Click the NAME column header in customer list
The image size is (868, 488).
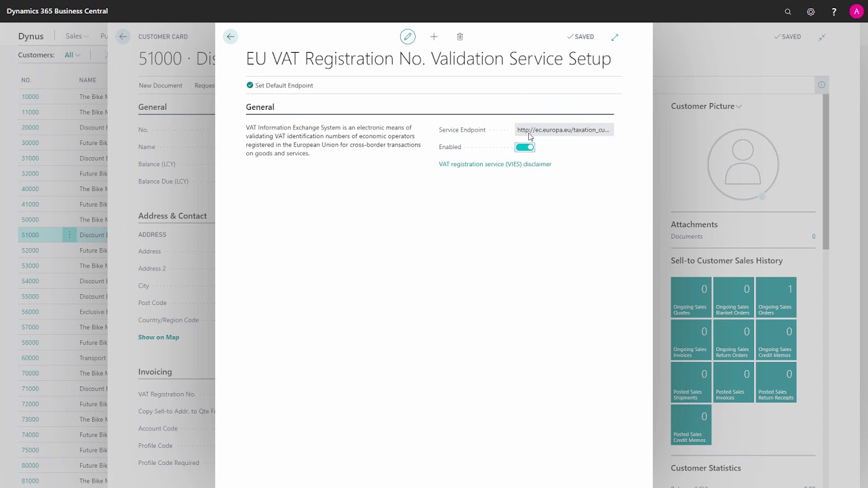(87, 80)
